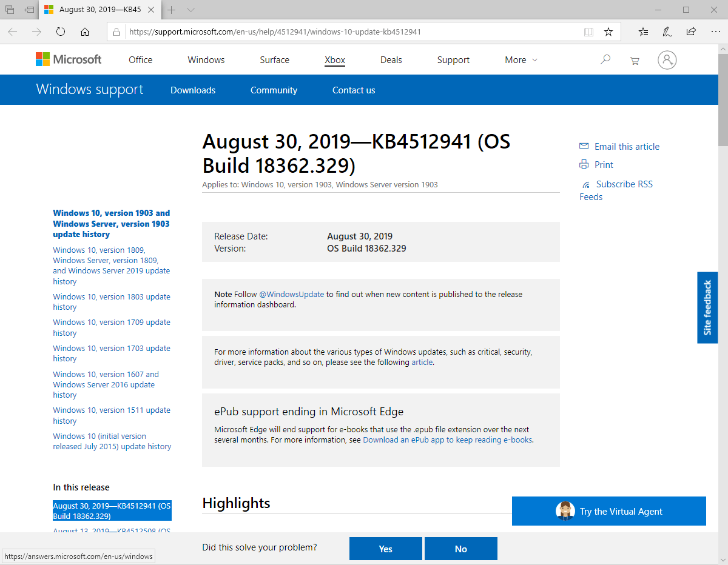Open Contact us in blue bar
This screenshot has height=565, width=728.
[354, 90]
